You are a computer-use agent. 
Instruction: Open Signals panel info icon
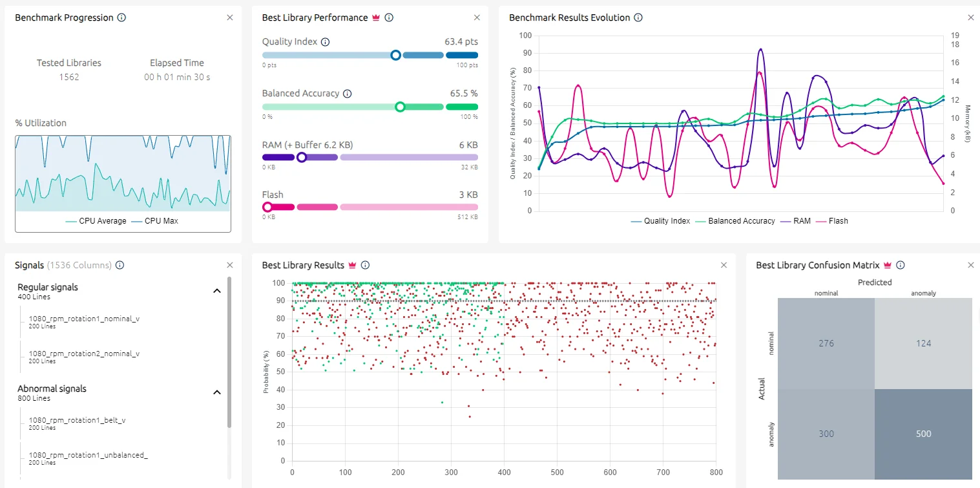(120, 265)
